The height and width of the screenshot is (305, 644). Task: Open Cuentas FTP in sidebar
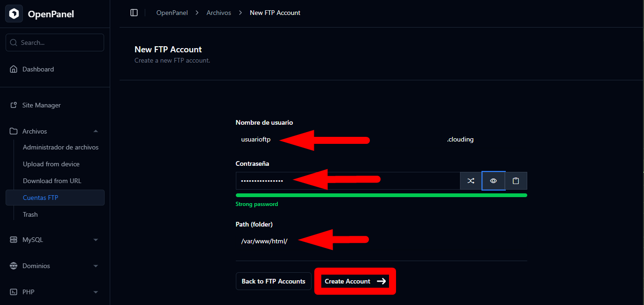pyautogui.click(x=41, y=198)
